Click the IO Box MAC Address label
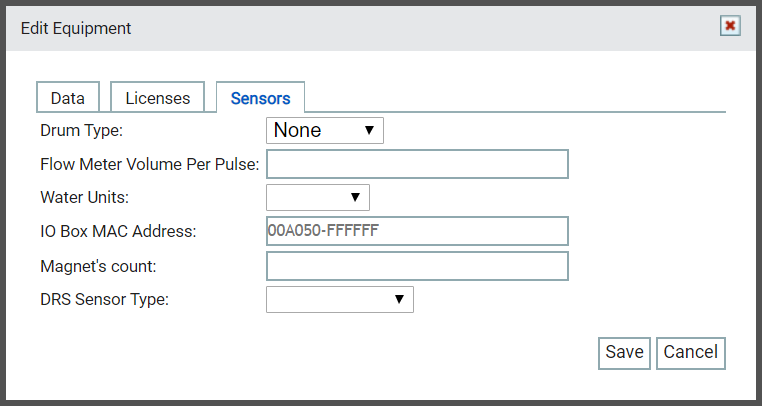The width and height of the screenshot is (762, 406). point(118,231)
